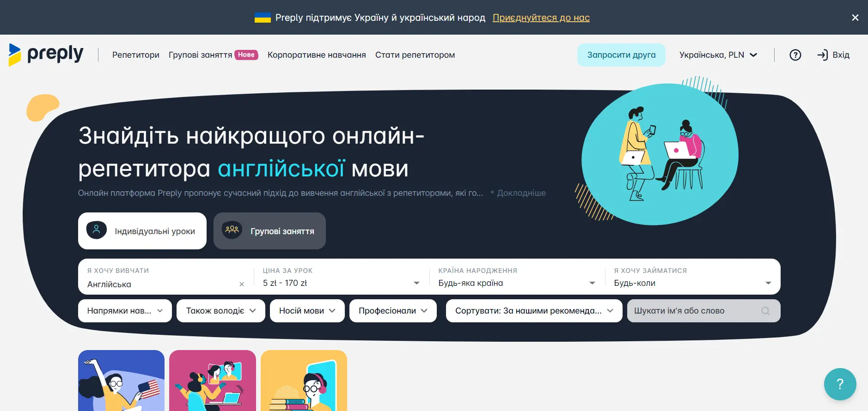Clear the Англійська language selection
Viewport: 868px width, 411px height.
(242, 284)
